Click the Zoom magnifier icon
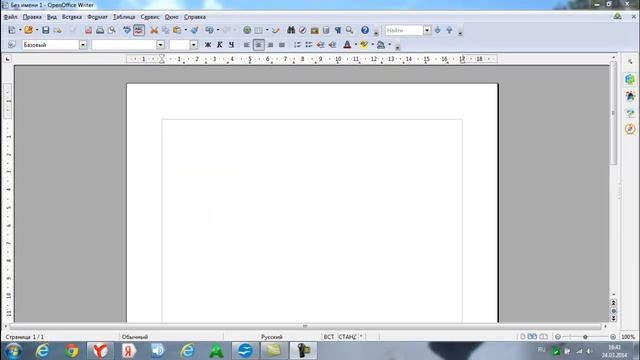This screenshot has height=360, width=640. [349, 30]
